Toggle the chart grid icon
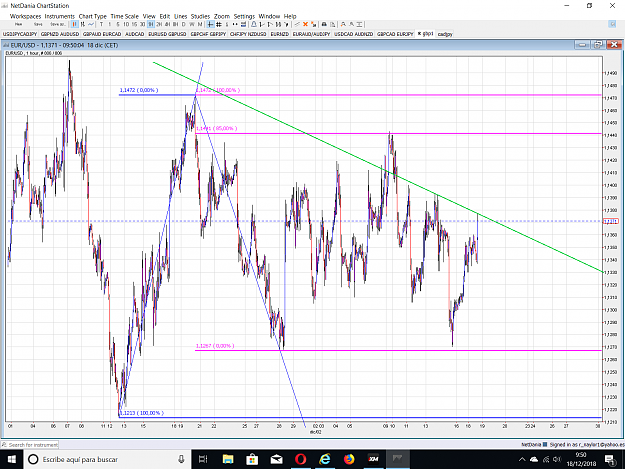 pos(219,24)
